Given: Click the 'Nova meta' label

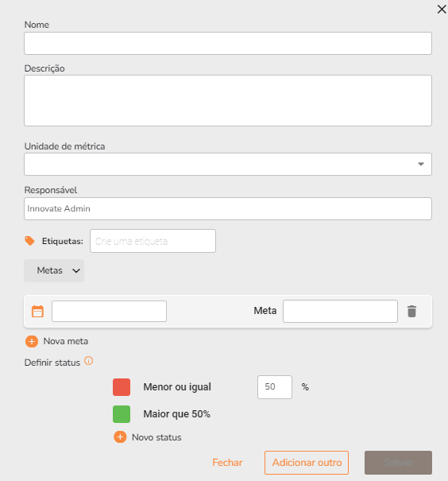Looking at the screenshot, I should [x=66, y=341].
